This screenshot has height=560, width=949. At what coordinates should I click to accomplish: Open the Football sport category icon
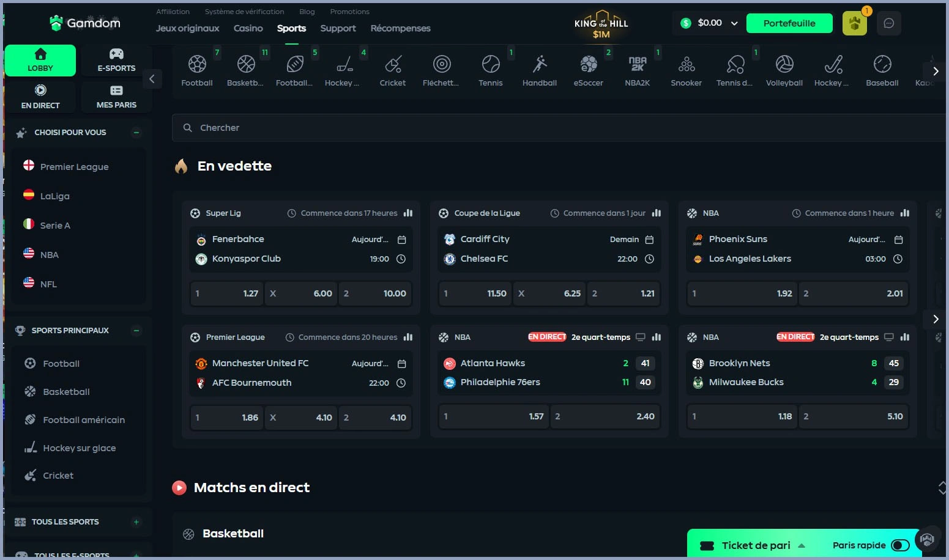(x=197, y=70)
